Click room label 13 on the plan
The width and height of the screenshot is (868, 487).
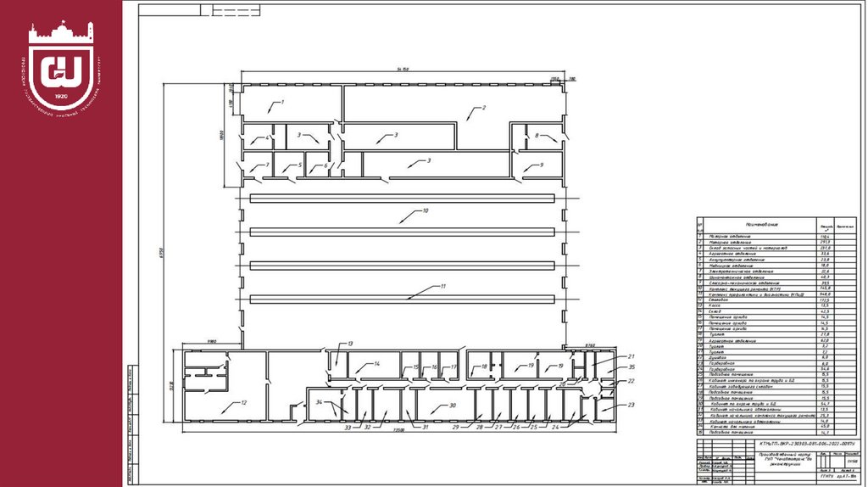tap(350, 344)
